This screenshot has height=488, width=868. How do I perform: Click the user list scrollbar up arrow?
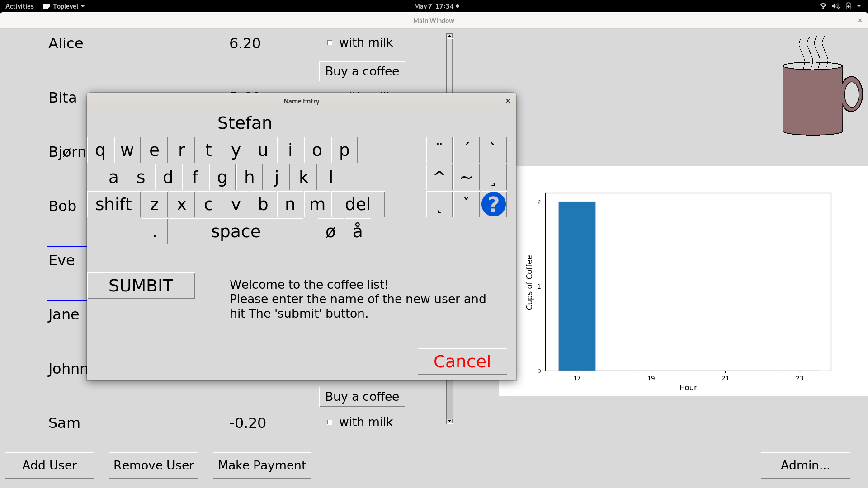coord(449,36)
